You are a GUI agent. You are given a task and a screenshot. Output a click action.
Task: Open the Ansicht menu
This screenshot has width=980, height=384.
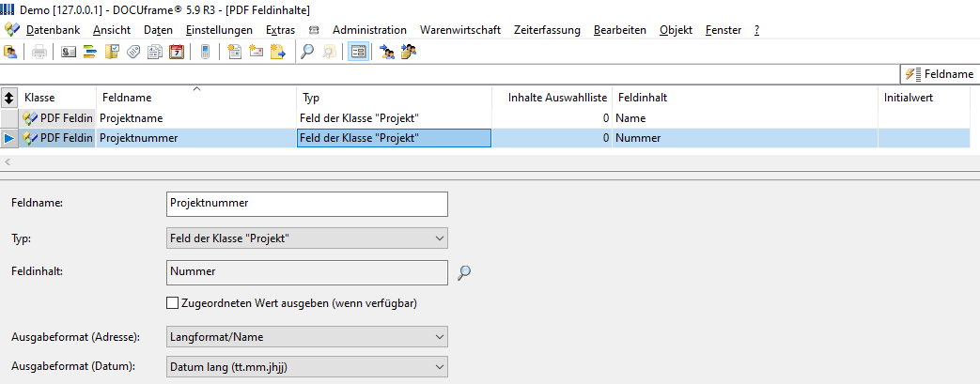[x=112, y=30]
